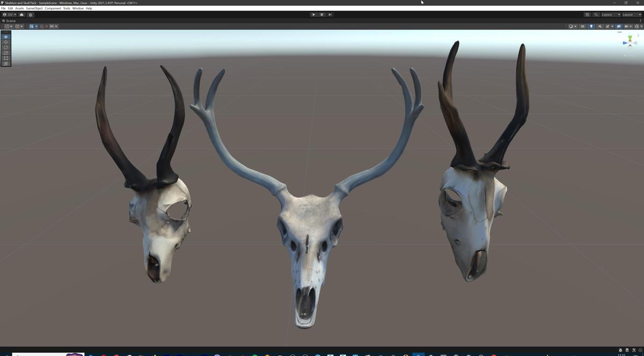This screenshot has width=644, height=356.
Task: Open the Unity Cloud Services panel
Action: pos(22,14)
